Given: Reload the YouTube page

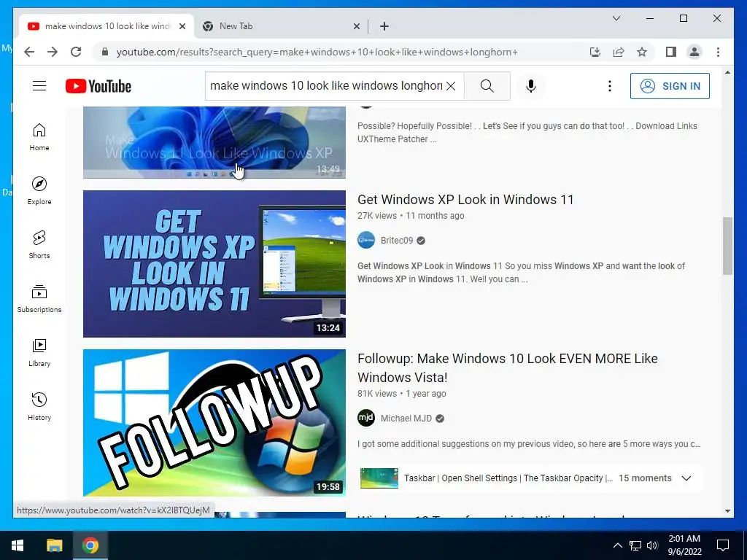Looking at the screenshot, I should point(76,52).
